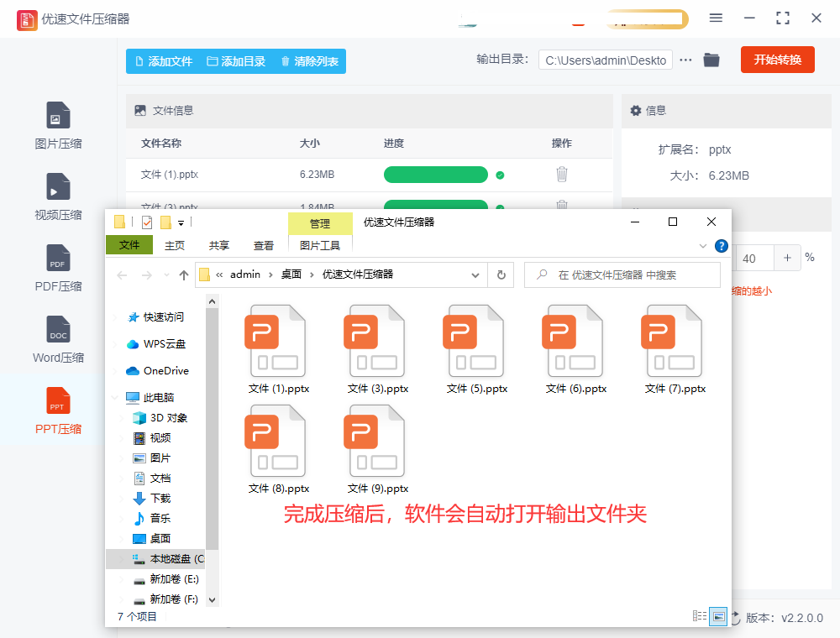Open Quick Access toolbar customize dropdown
This screenshot has width=840, height=638.
coord(181,222)
